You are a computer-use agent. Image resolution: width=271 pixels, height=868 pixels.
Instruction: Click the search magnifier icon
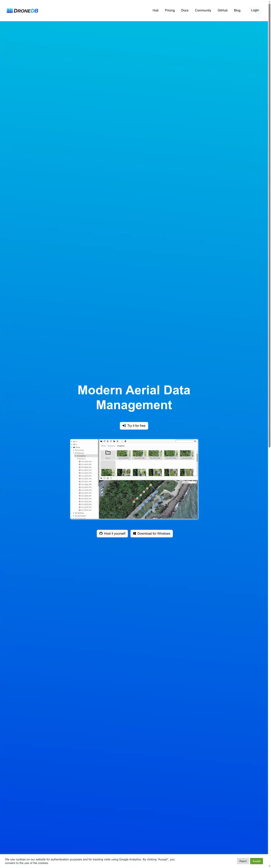[x=195, y=441]
